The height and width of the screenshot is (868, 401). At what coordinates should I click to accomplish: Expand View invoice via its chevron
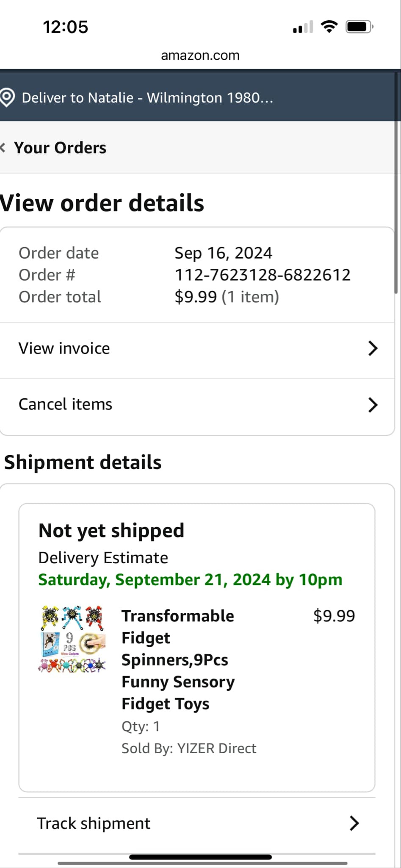373,348
